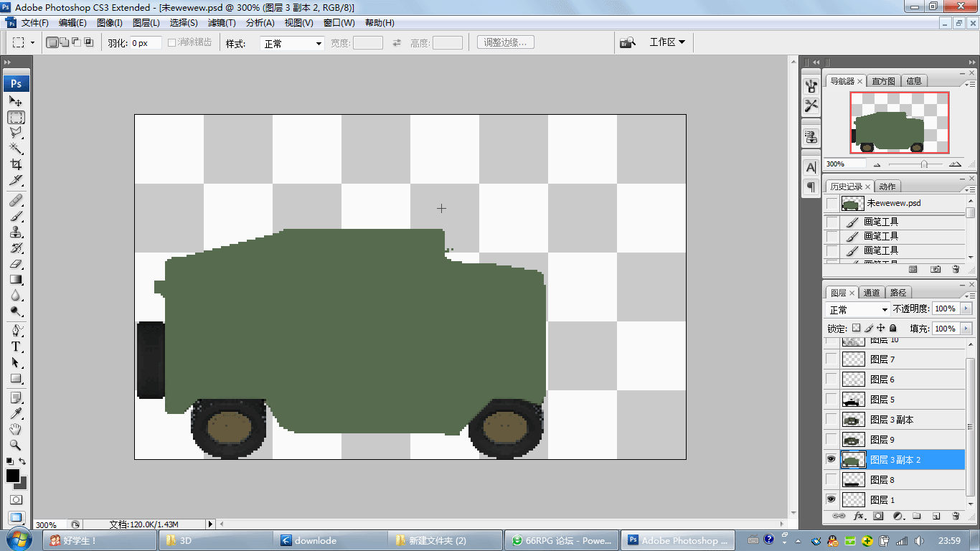Open the 样式 dropdown in options bar
980x551 pixels.
[293, 44]
